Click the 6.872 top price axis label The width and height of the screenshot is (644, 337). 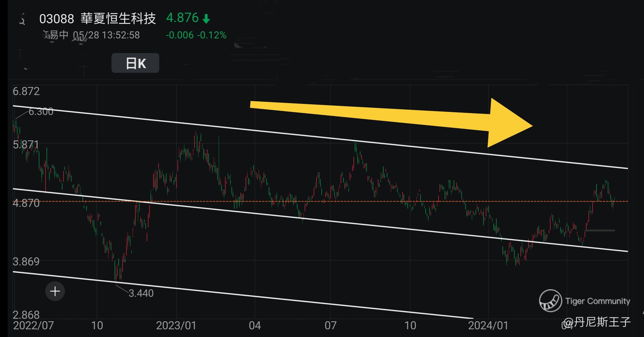click(x=26, y=91)
